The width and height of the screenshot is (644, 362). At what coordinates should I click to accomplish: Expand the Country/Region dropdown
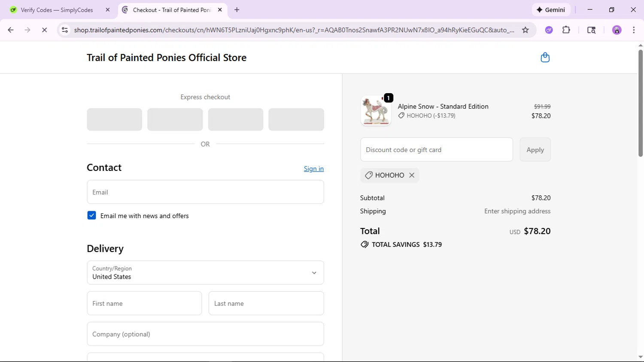click(x=205, y=273)
